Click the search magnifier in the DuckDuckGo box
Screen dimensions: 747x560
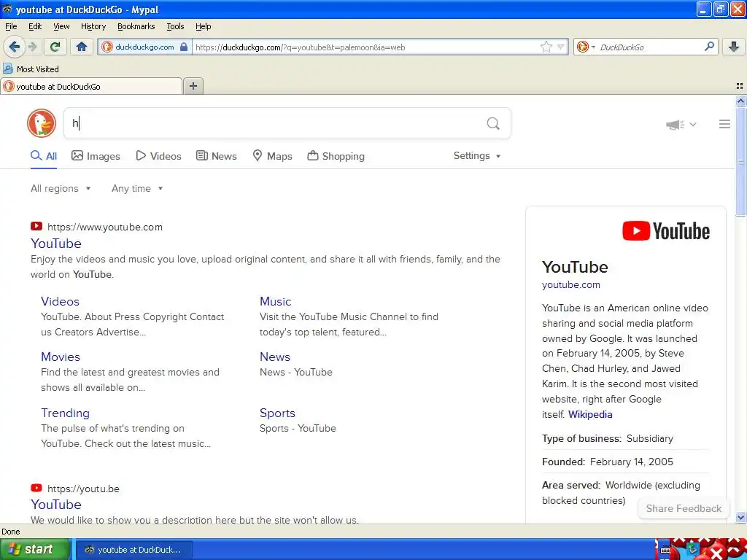[x=493, y=124]
